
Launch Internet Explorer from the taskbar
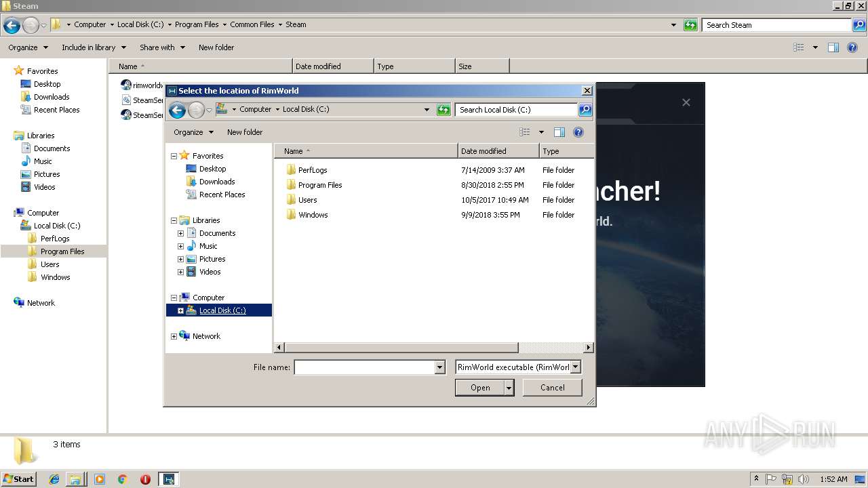(54, 479)
